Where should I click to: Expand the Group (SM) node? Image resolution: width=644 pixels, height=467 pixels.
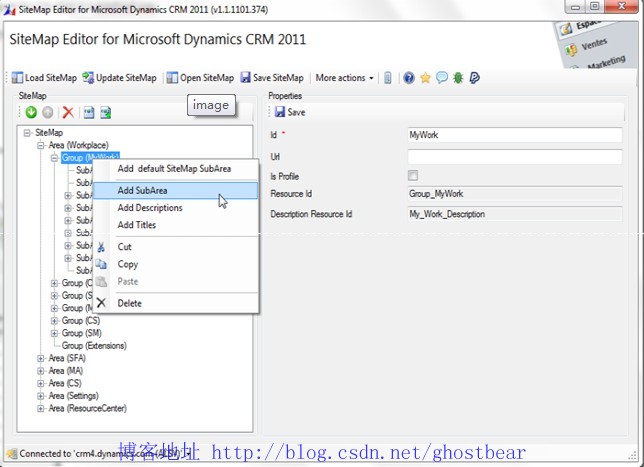pyautogui.click(x=54, y=333)
